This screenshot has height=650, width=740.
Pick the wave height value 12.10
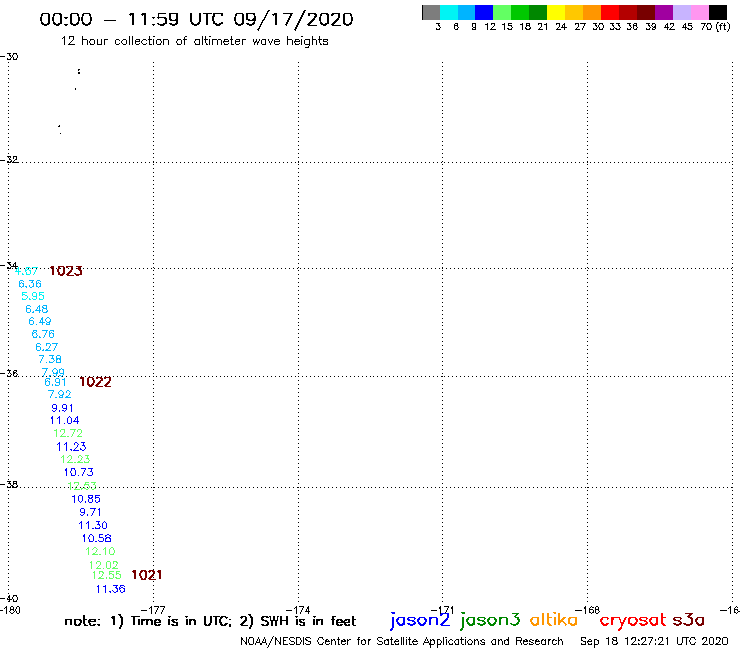[100, 551]
